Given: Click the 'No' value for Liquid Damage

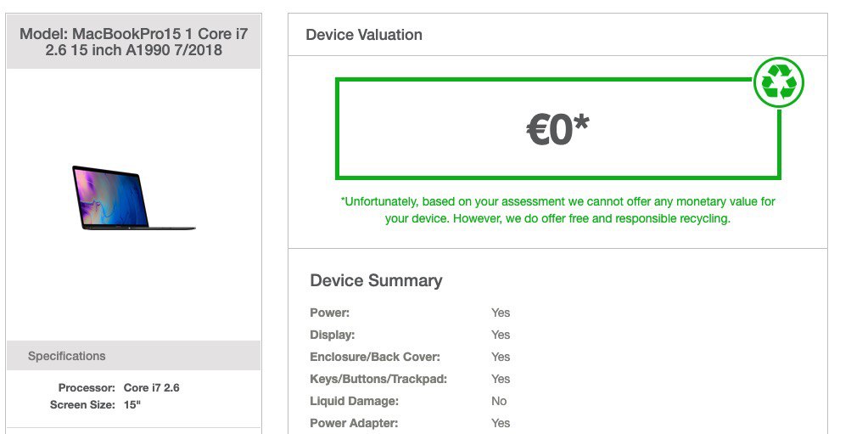Looking at the screenshot, I should [x=499, y=401].
